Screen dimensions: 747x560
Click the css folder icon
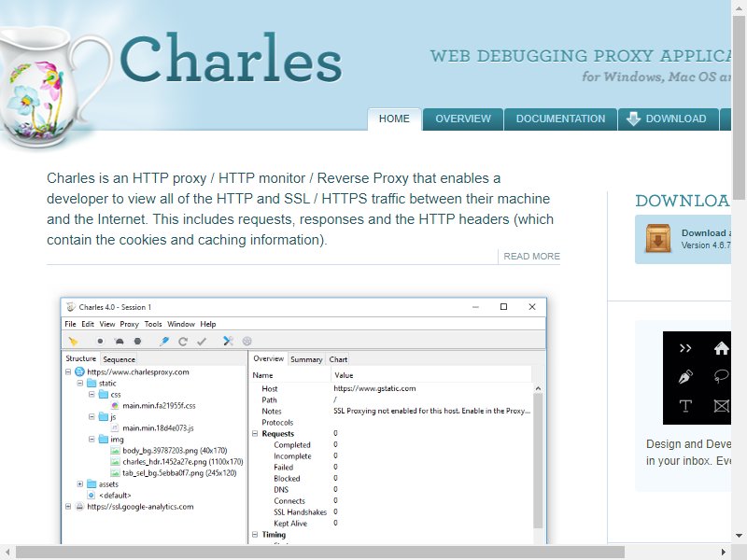[x=104, y=394]
